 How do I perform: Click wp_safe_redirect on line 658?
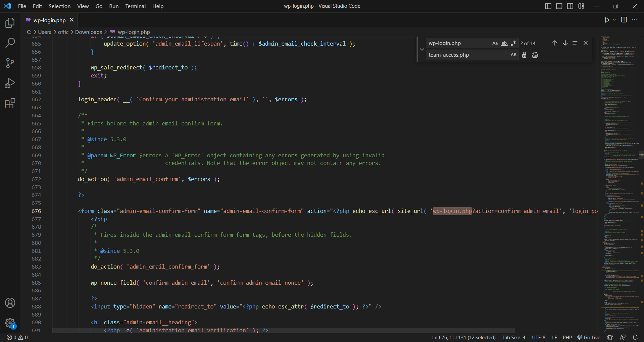[116, 67]
